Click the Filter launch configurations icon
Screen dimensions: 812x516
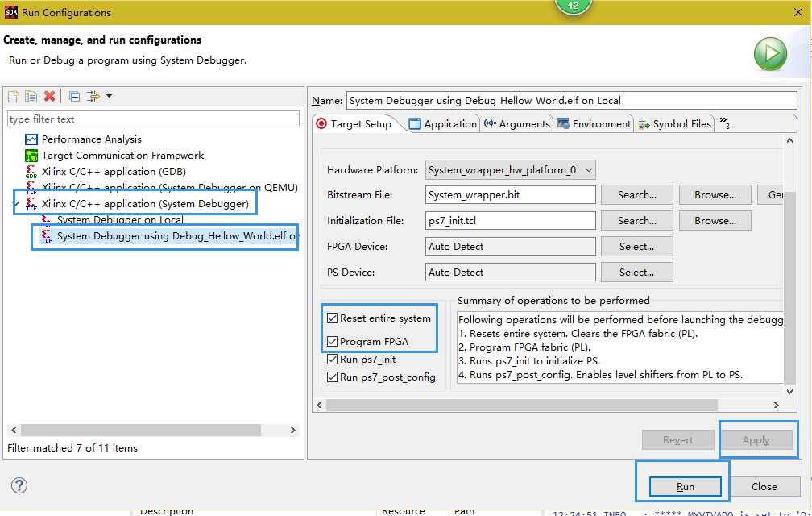[93, 96]
